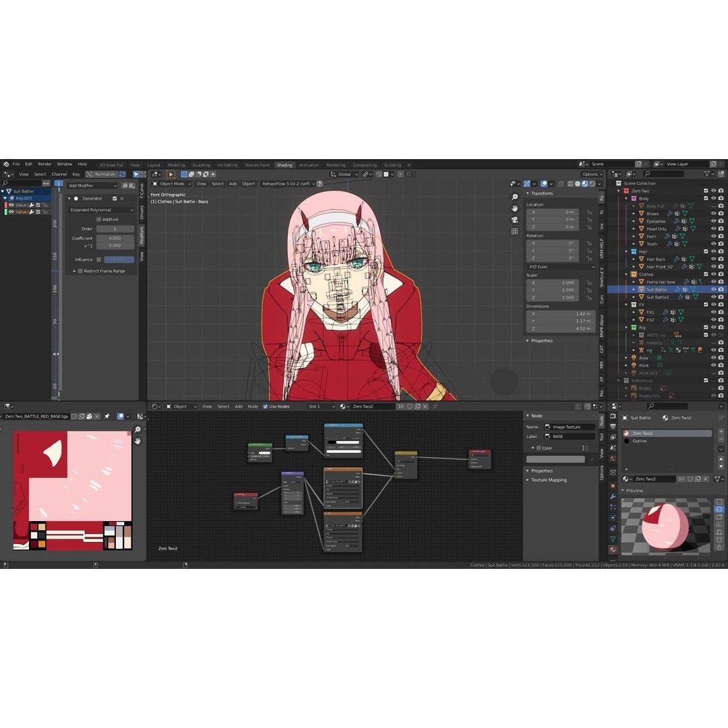Viewport: 728px width, 728px height.
Task: Click the Key menu in graph editor
Action: (x=76, y=175)
